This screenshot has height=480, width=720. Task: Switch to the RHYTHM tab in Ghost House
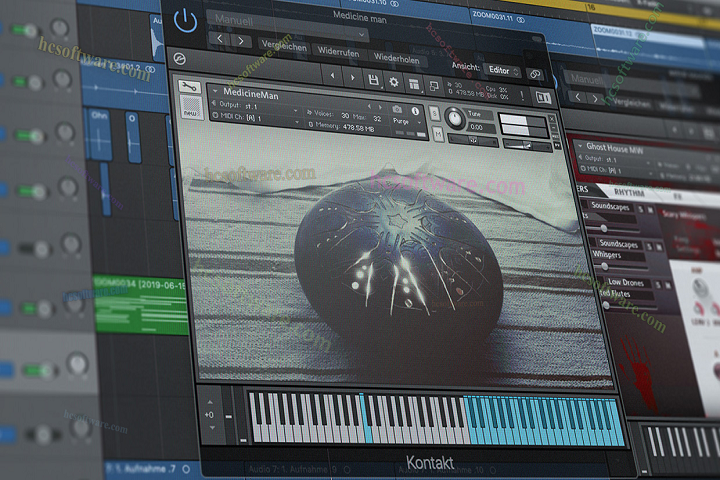(629, 192)
